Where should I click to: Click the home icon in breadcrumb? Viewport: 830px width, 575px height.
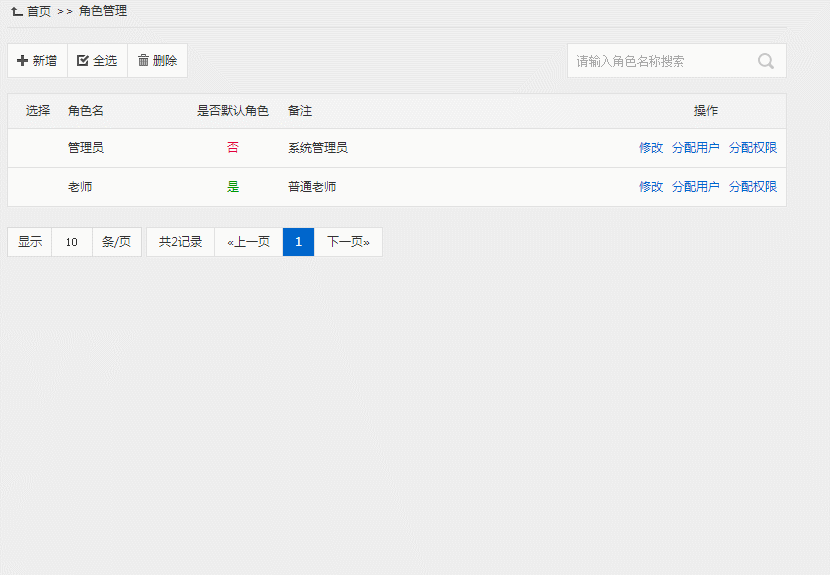16,11
